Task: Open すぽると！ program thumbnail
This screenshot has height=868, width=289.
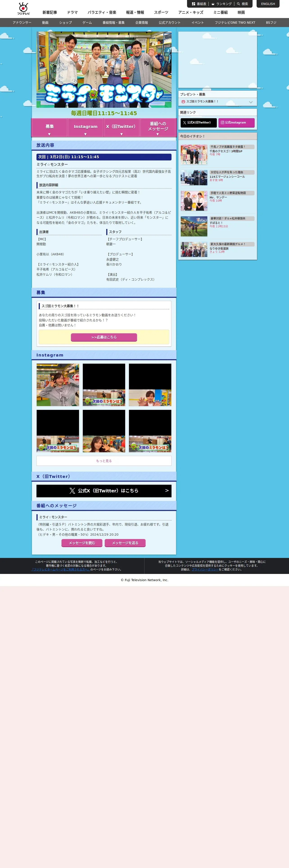Action: tap(194, 226)
